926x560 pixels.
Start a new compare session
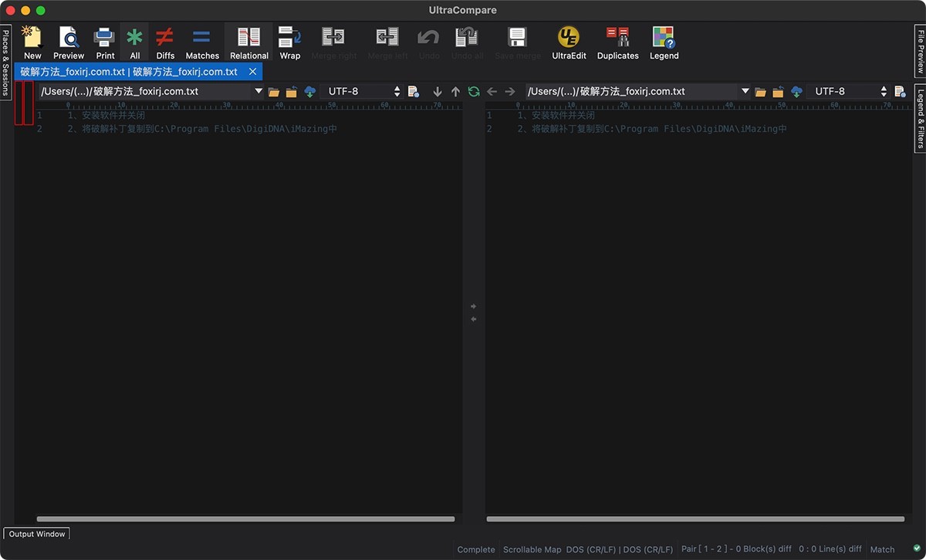[x=32, y=42]
